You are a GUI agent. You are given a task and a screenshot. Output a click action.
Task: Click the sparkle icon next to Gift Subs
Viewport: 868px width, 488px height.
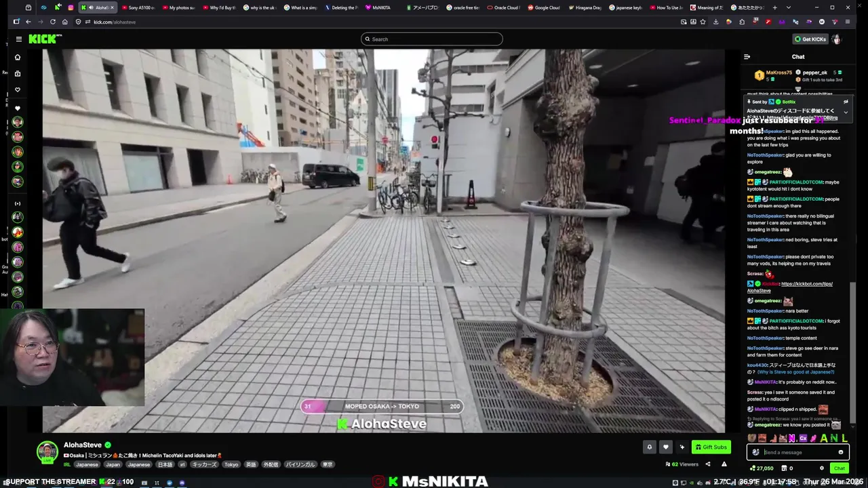(x=682, y=447)
